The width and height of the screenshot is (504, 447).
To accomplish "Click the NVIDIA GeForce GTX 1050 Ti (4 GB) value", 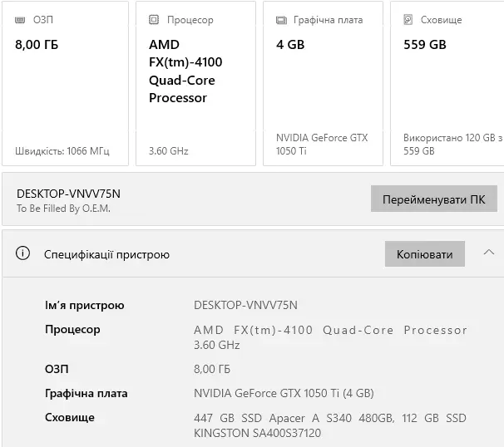I will (284, 393).
